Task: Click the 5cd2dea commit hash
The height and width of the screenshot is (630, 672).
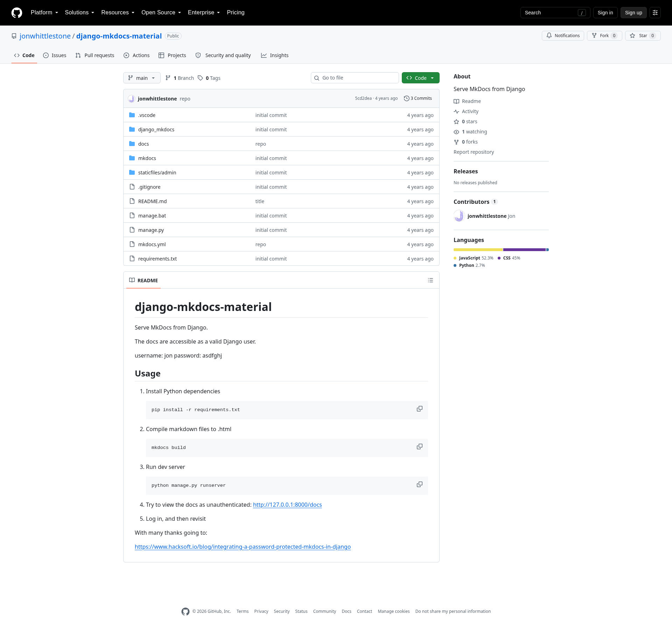Action: (363, 98)
